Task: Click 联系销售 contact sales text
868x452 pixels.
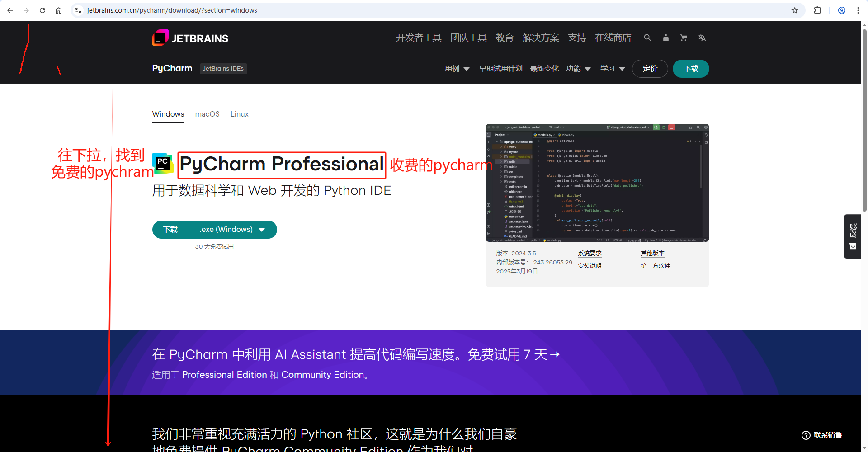Action: [828, 435]
